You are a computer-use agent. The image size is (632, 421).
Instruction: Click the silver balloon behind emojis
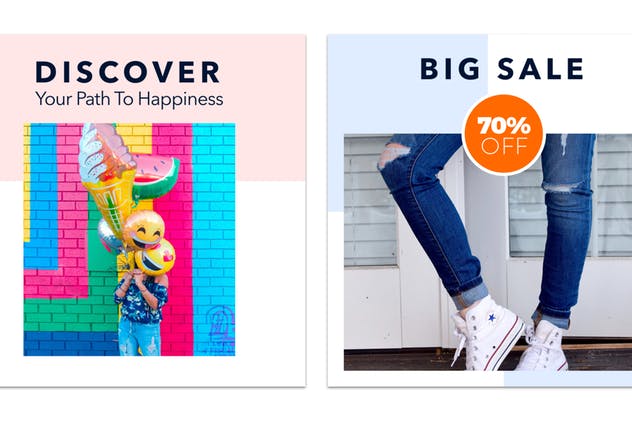pos(110,236)
